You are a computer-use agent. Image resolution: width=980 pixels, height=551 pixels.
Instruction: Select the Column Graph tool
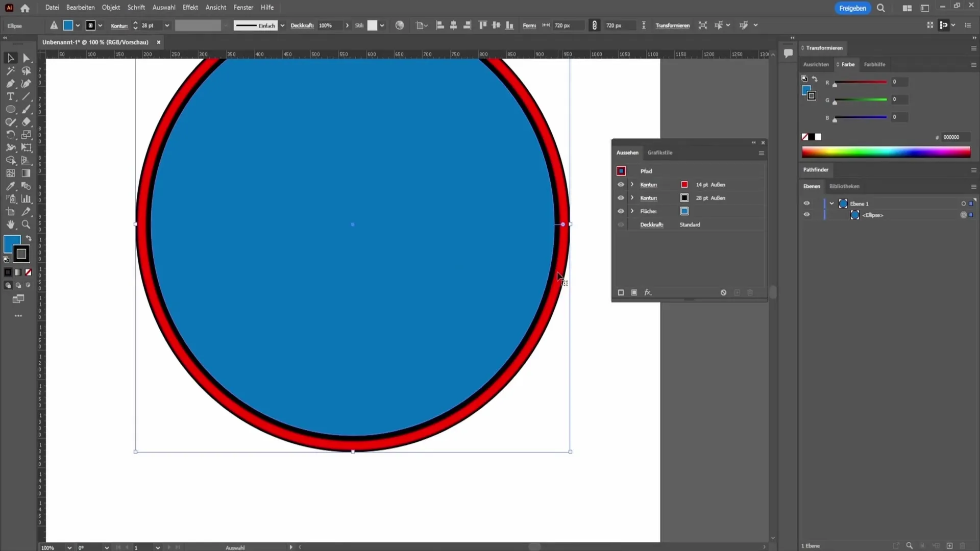tap(27, 199)
